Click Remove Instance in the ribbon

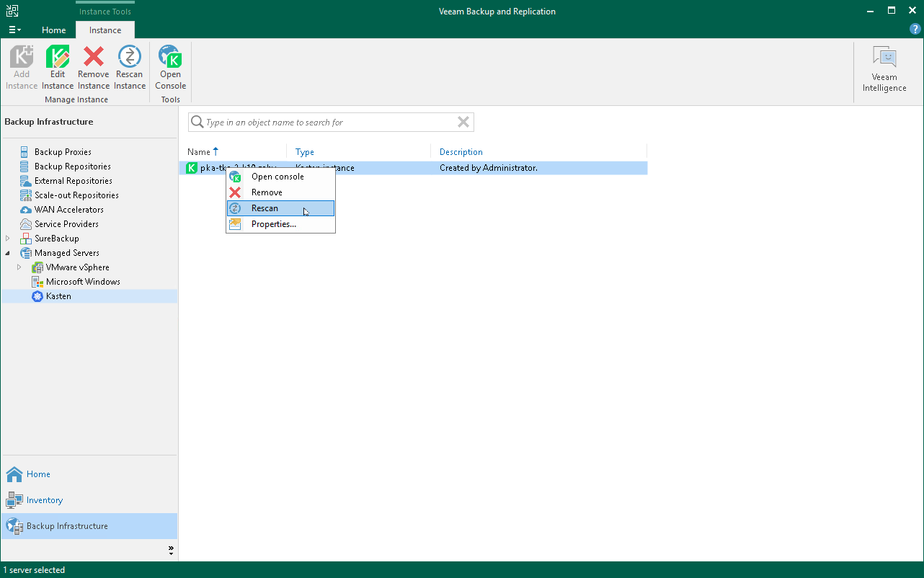[x=94, y=68]
